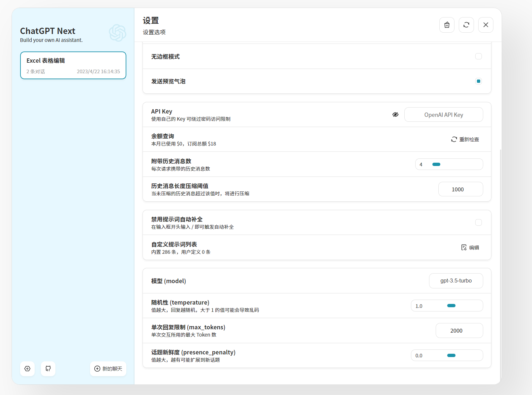This screenshot has width=532, height=395.
Task: Click the 设置选项 subtitle
Action: [154, 32]
